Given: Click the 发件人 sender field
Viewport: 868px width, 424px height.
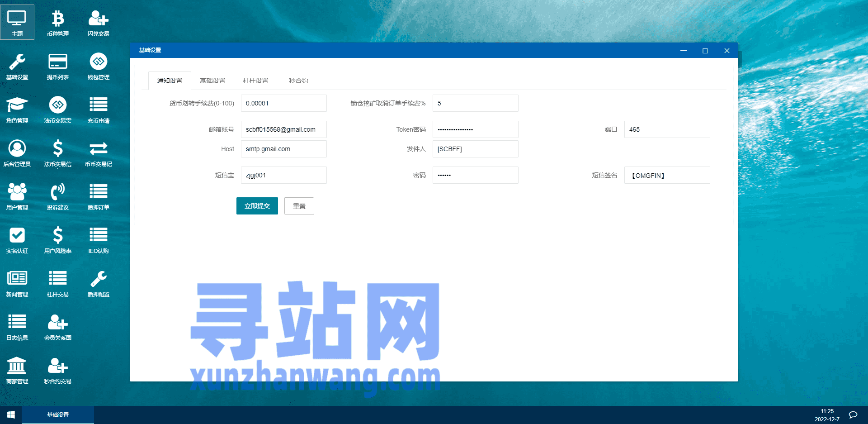Looking at the screenshot, I should tap(476, 149).
